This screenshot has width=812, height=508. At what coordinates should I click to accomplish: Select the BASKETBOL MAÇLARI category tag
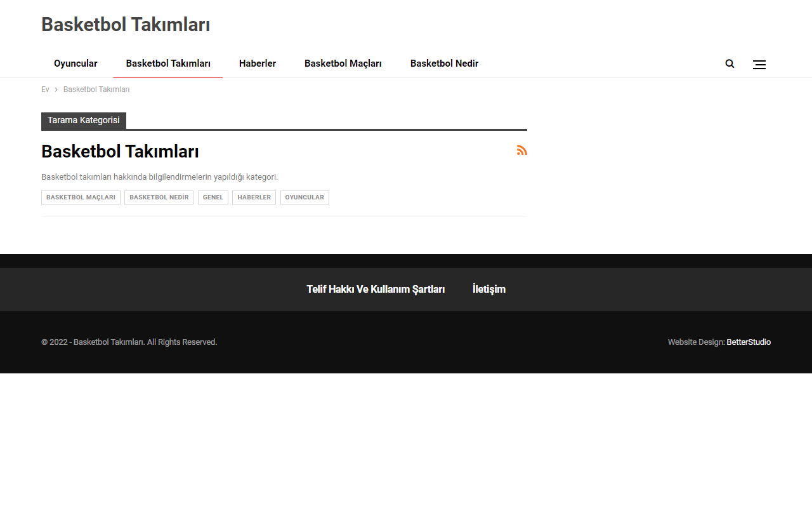pos(81,197)
